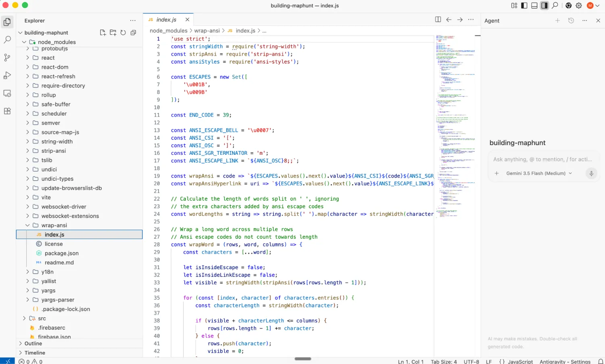Screen dimensions: 605x364
Task: Open the Source Control view
Action: 7,57
